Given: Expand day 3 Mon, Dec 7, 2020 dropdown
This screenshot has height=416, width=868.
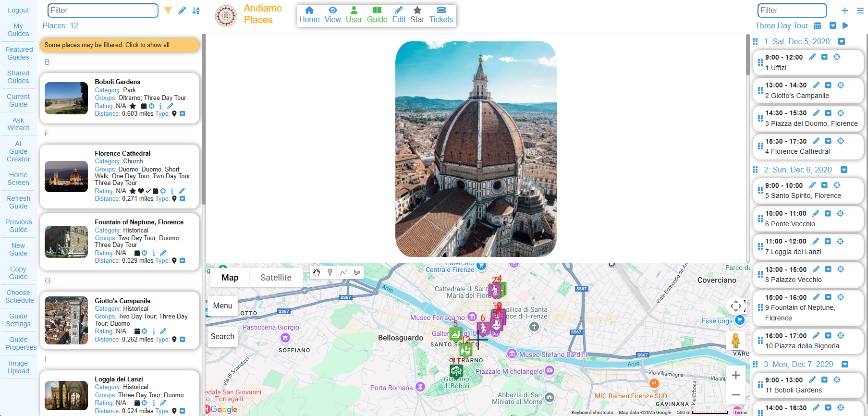Looking at the screenshot, I should point(845,365).
